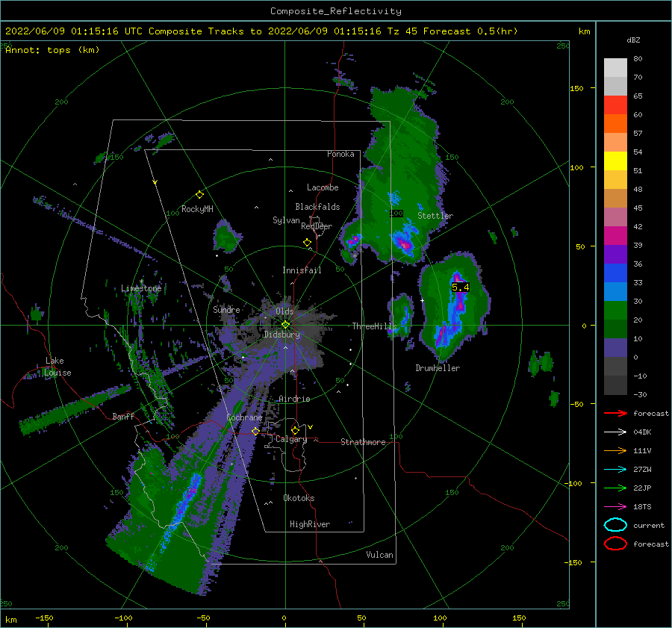Click the Red Deer map label

[x=317, y=226]
